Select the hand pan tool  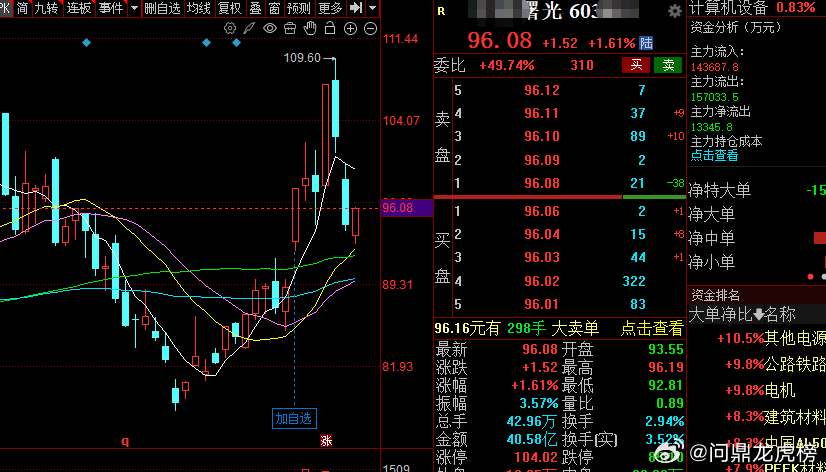tap(311, 28)
